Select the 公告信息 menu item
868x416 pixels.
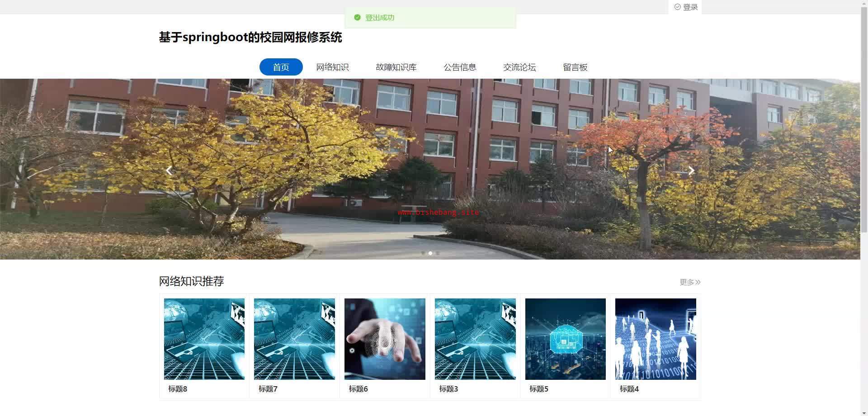460,67
